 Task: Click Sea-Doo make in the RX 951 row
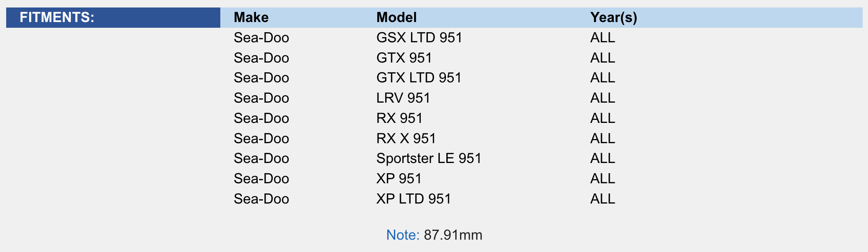point(261,119)
